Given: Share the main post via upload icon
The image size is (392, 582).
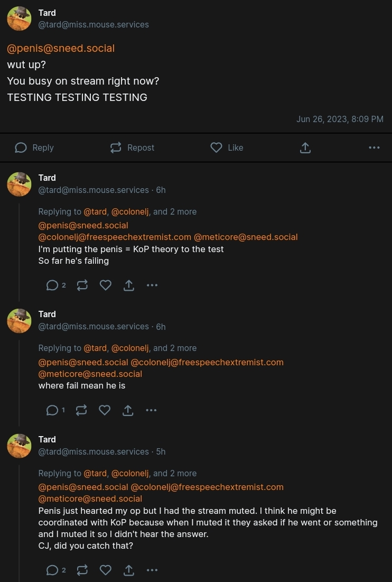Looking at the screenshot, I should [x=305, y=147].
